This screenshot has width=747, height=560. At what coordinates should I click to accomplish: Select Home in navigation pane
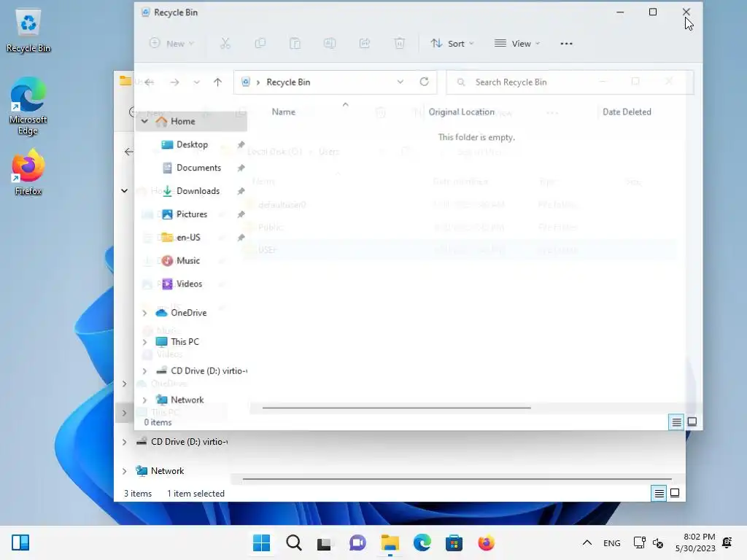[183, 122]
